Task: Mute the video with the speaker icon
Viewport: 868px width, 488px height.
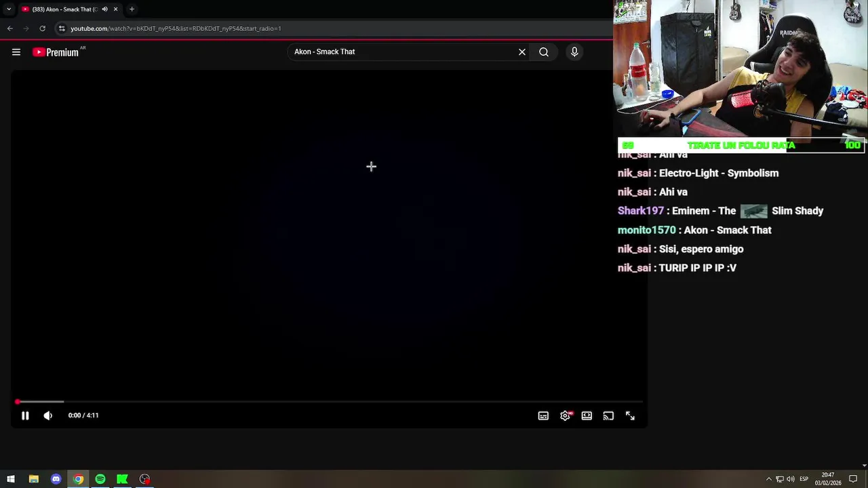Action: [47, 415]
